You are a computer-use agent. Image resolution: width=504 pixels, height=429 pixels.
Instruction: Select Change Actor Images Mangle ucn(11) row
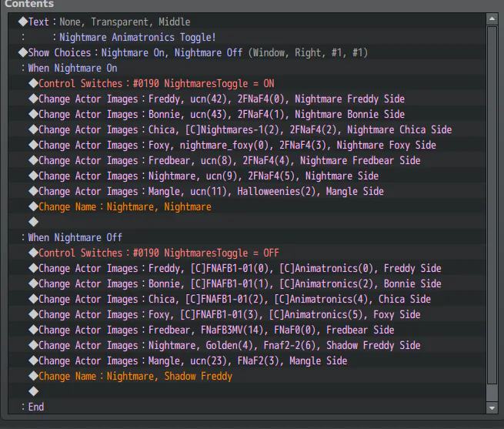(x=247, y=192)
